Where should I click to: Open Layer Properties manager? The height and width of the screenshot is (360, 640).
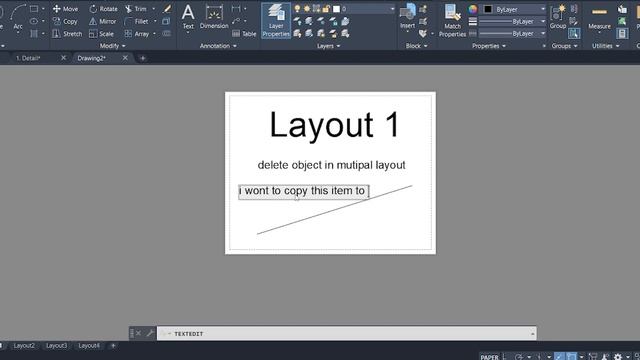pyautogui.click(x=276, y=20)
